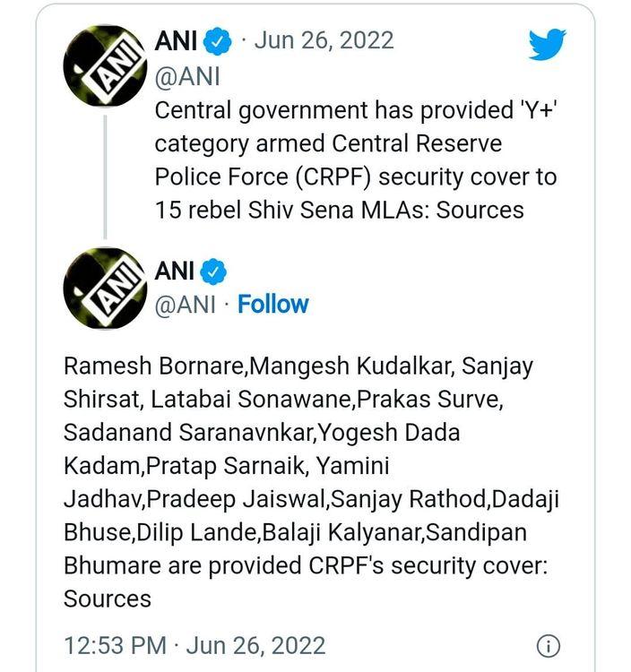
Task: Click the ANI display name in the first tweet
Action: [x=176, y=41]
